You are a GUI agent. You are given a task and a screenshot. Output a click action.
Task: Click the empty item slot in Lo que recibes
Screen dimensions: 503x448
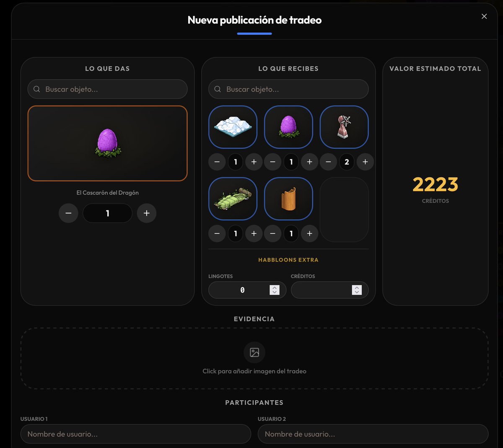(x=344, y=210)
